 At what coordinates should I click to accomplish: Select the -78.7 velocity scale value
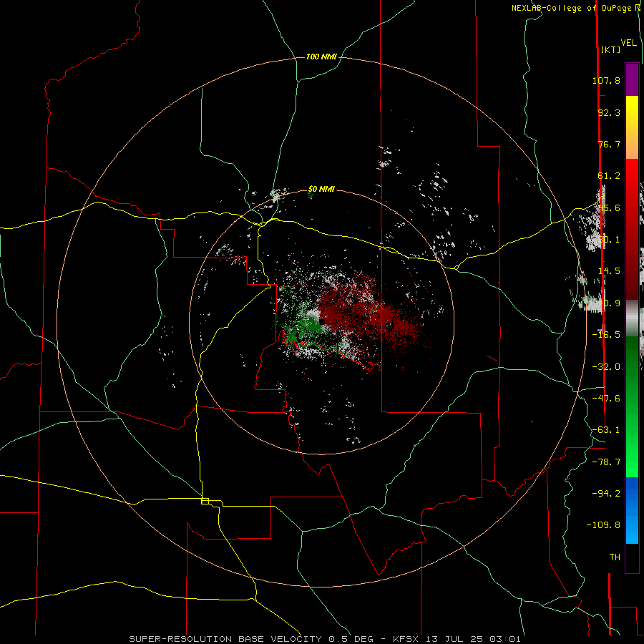click(606, 462)
